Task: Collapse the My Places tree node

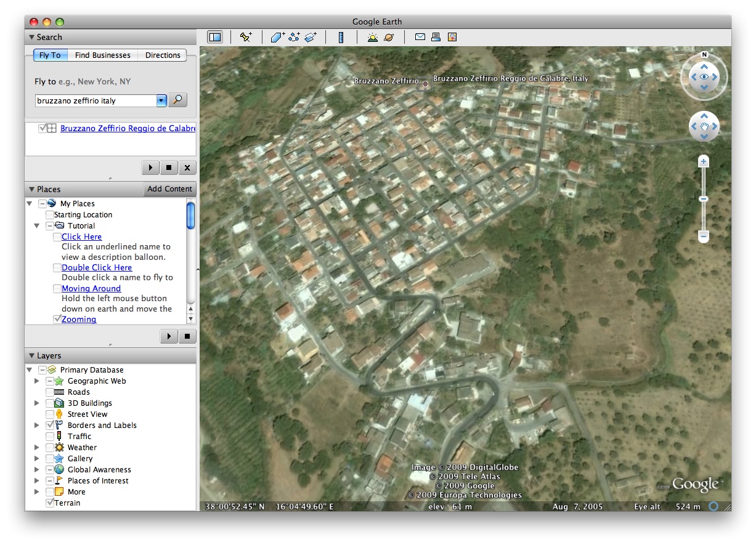Action: [x=29, y=204]
